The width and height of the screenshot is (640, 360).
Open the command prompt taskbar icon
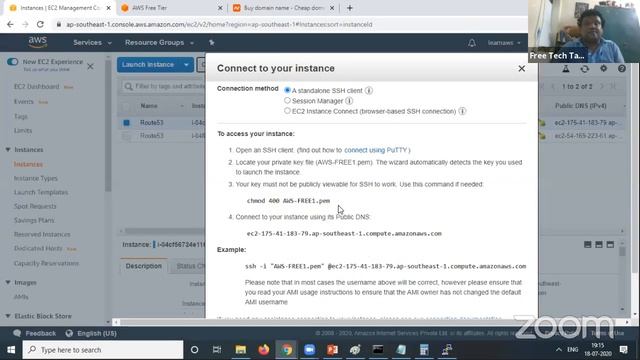pyautogui.click(x=378, y=349)
